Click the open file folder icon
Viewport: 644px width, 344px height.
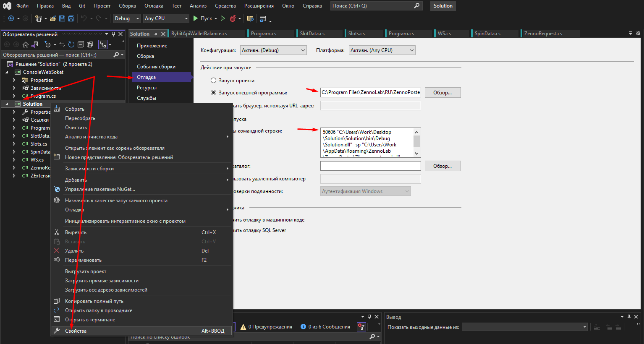[x=53, y=18]
